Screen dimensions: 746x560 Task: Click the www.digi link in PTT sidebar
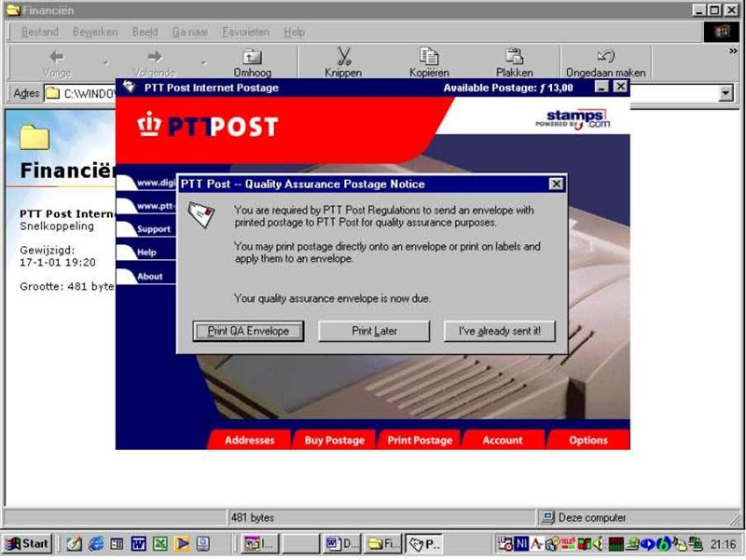[x=156, y=183]
